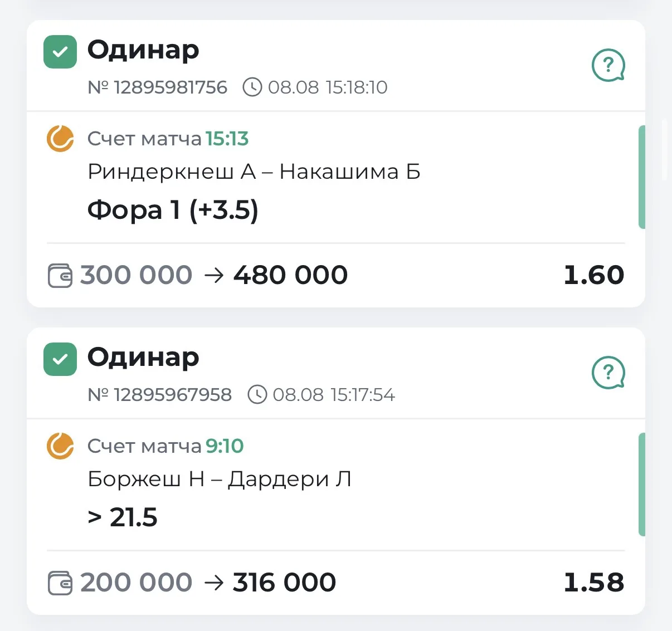
Task: Click the 1.58 odds value
Action: tap(594, 583)
